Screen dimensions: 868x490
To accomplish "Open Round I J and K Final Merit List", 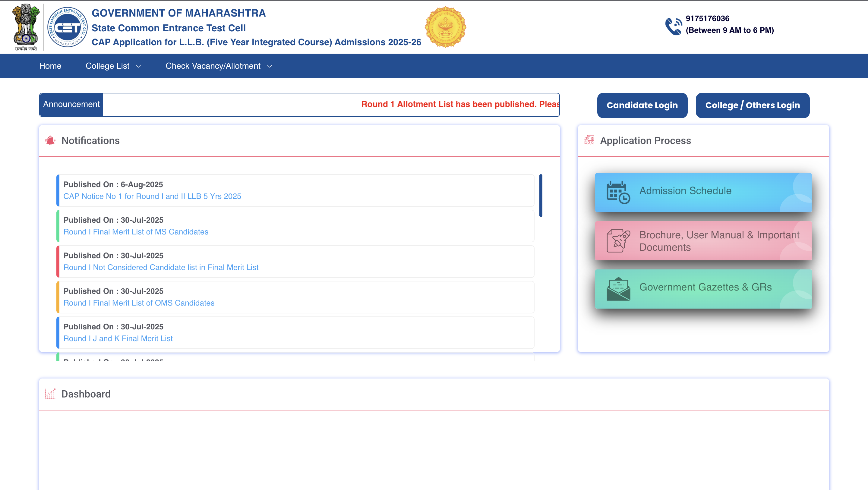I will click(x=118, y=338).
